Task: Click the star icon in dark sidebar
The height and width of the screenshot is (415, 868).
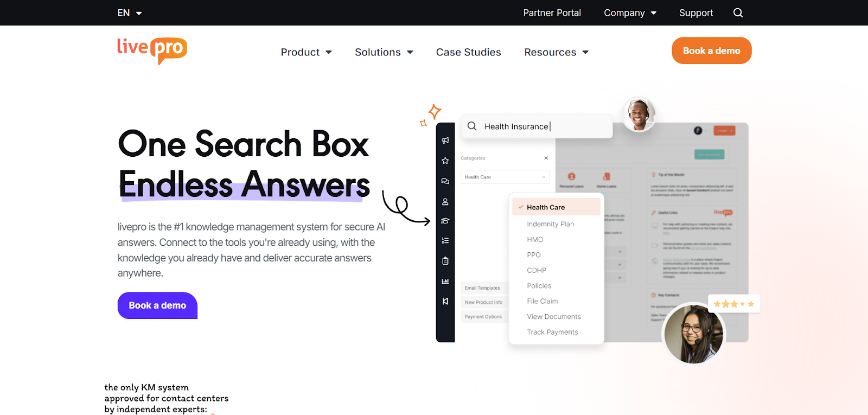Action: coord(445,161)
